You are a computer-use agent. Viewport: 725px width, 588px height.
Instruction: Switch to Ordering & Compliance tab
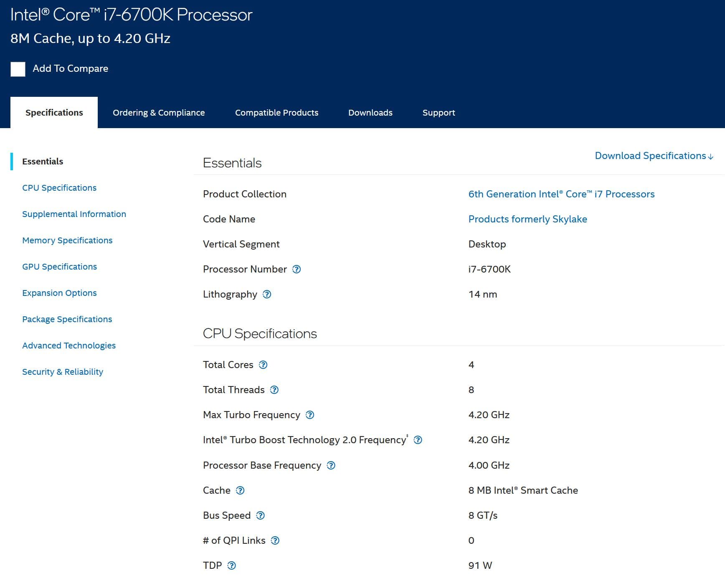pos(159,113)
